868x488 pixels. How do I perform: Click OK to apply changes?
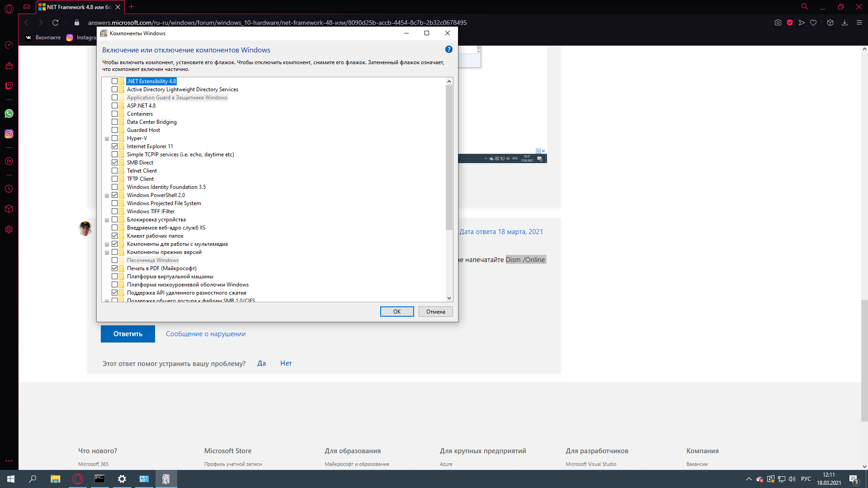click(x=397, y=311)
